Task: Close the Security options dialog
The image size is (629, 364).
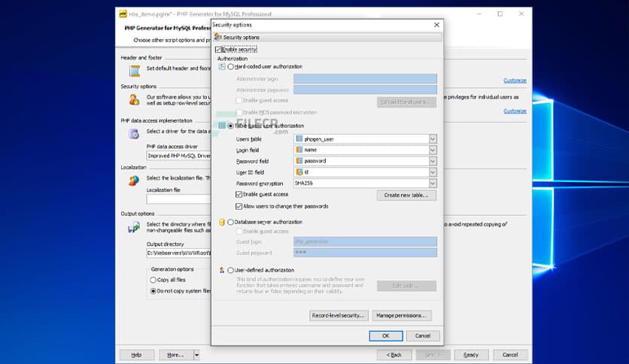Action: (x=436, y=25)
